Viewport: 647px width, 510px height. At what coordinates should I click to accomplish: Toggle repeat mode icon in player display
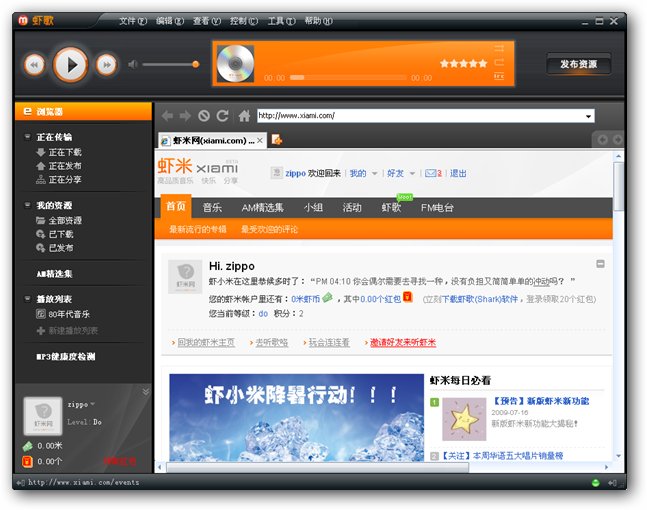click(x=499, y=62)
